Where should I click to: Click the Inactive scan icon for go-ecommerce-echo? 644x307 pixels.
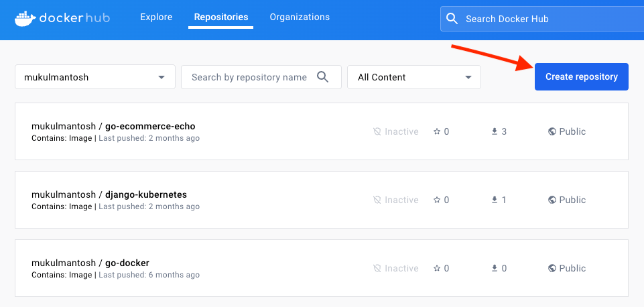[377, 132]
